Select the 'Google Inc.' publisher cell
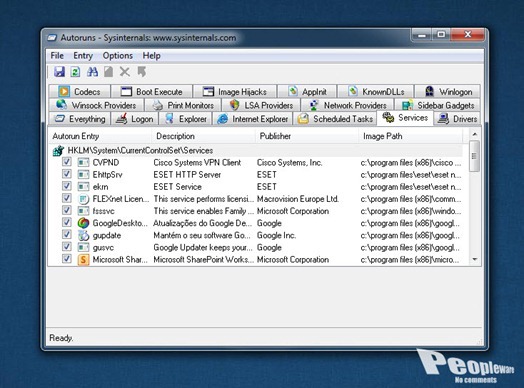 pyautogui.click(x=276, y=235)
